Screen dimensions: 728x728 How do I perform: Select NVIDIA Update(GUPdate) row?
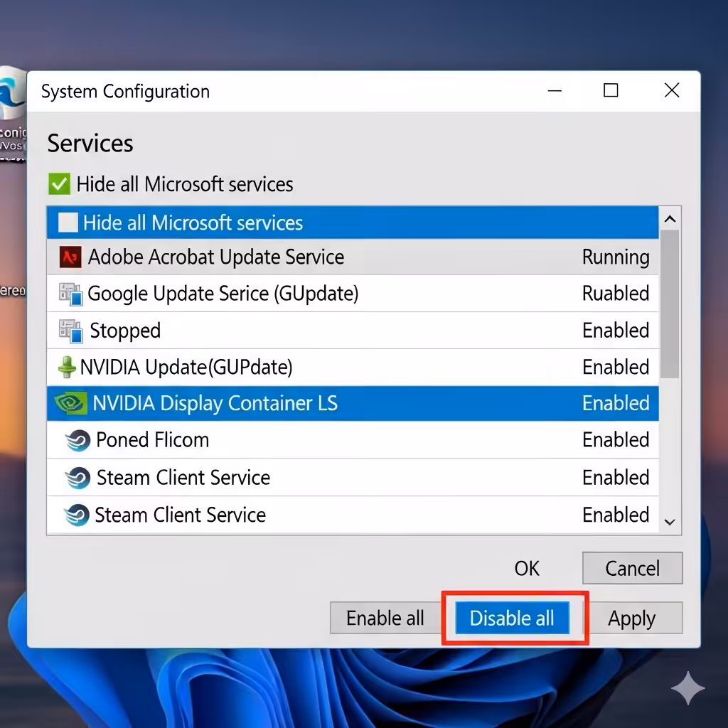click(x=353, y=368)
